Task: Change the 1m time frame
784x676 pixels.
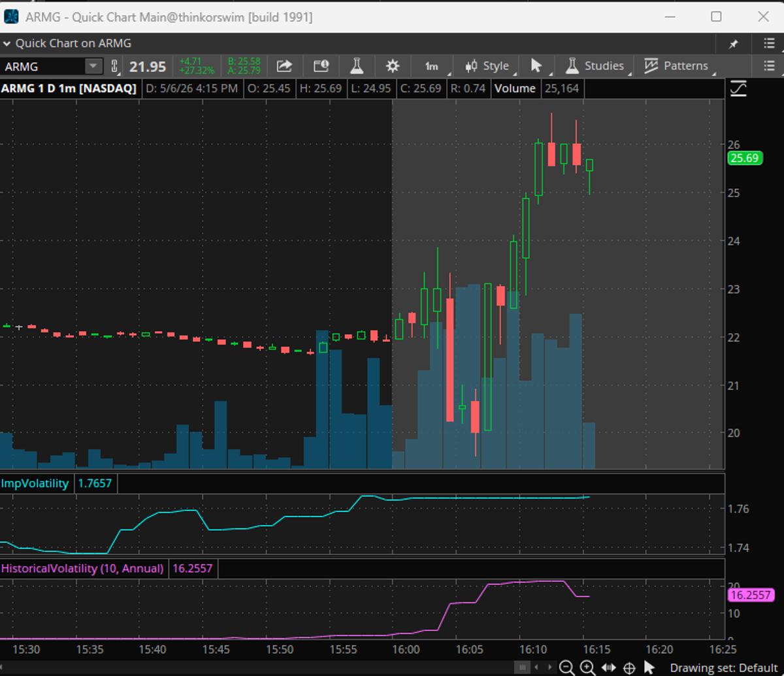Action: click(432, 66)
